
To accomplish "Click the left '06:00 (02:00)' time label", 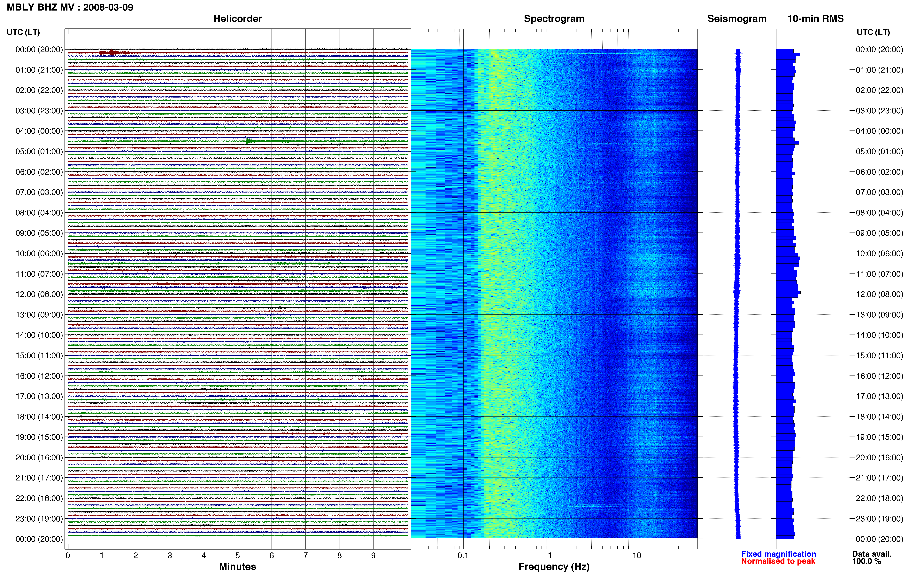I will coord(39,172).
